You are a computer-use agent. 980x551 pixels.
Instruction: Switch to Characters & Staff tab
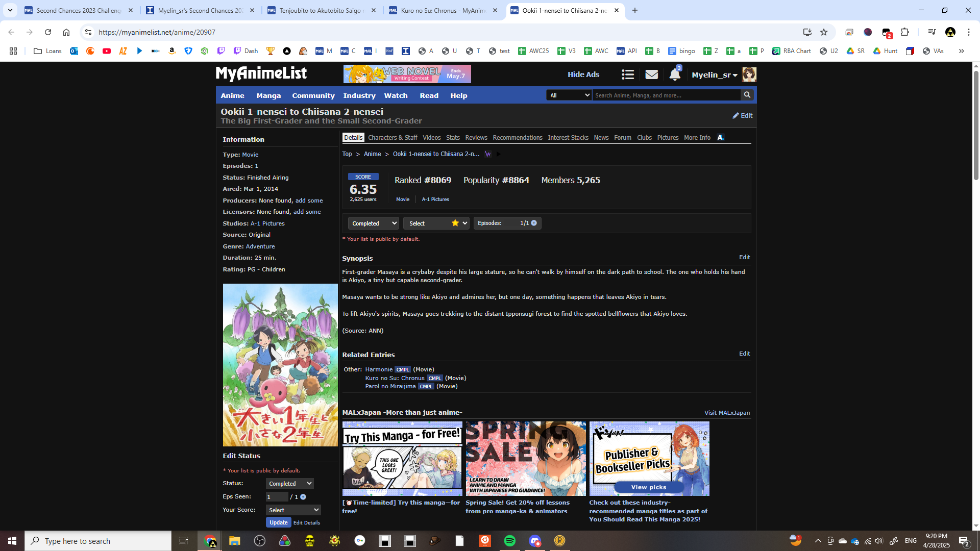click(393, 138)
